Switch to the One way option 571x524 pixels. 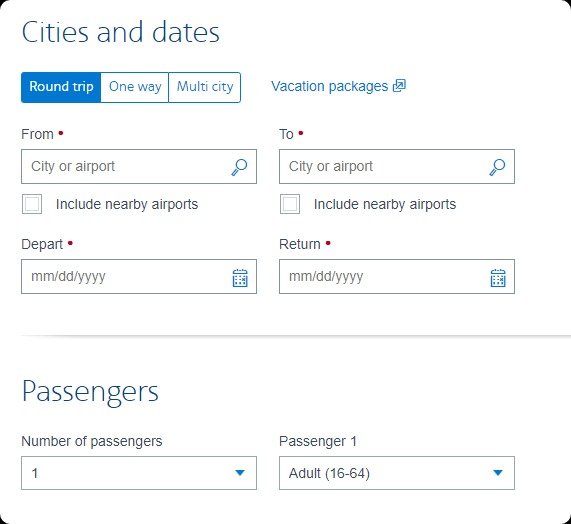(x=135, y=87)
